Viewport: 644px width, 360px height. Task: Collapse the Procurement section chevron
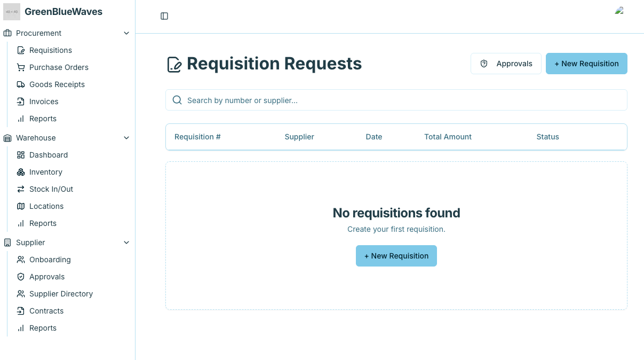(126, 33)
